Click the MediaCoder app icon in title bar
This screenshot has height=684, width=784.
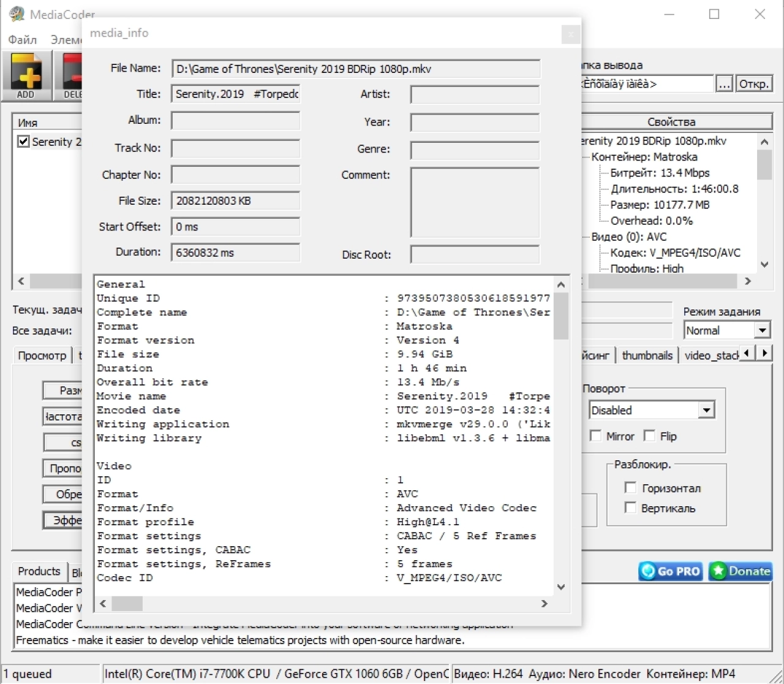pyautogui.click(x=17, y=14)
